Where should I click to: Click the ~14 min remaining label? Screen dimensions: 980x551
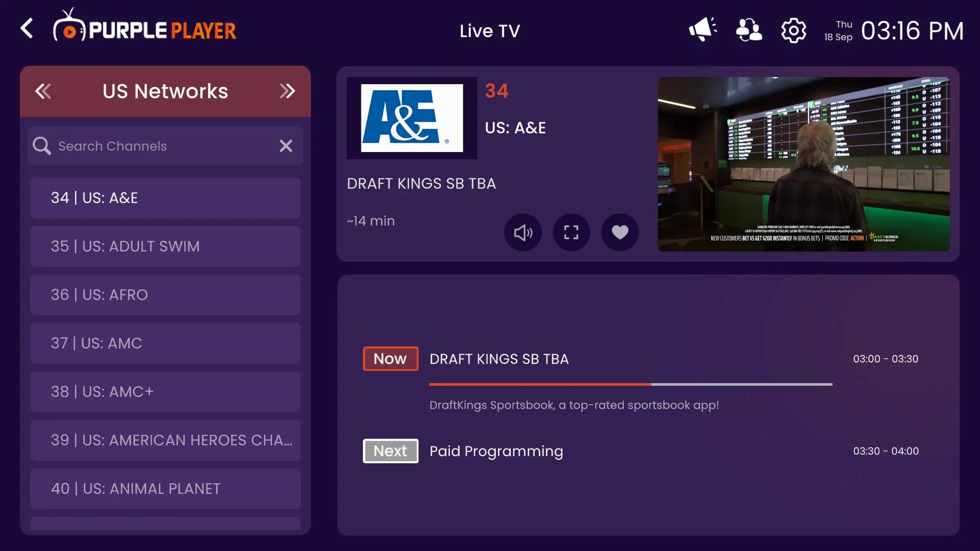371,221
